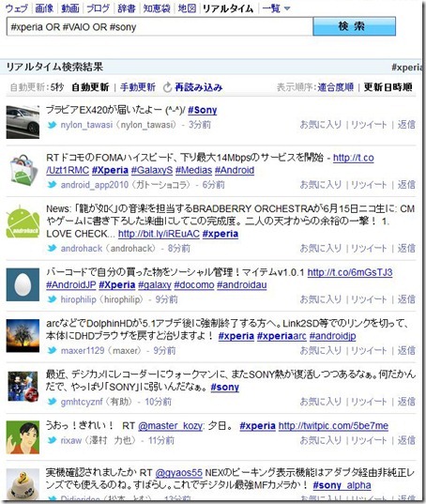Reply to the nylon_tawasi tweet
The height and width of the screenshot is (504, 426).
tap(406, 125)
